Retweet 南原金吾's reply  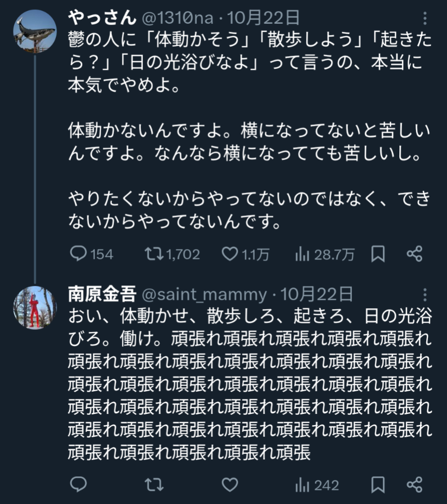154,484
